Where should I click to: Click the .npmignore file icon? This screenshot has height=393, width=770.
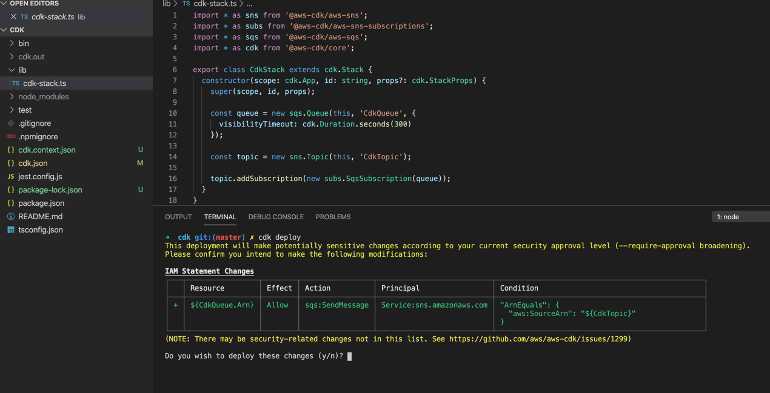pos(11,137)
